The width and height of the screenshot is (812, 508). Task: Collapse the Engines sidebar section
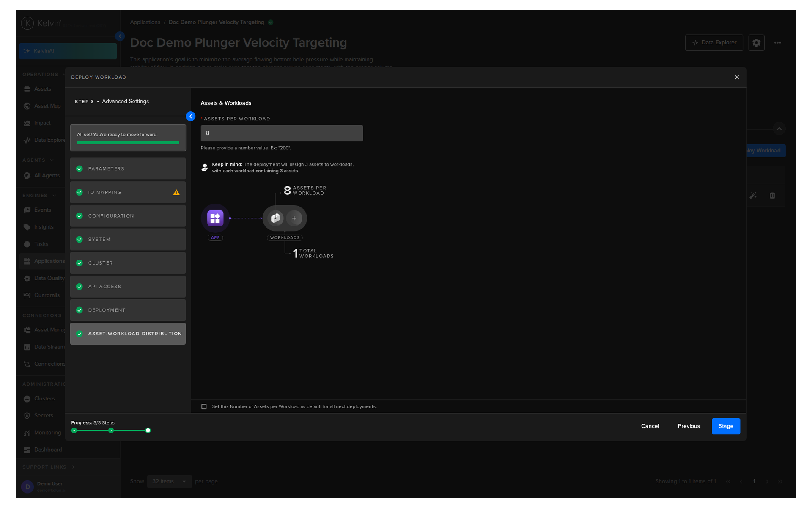pyautogui.click(x=54, y=196)
